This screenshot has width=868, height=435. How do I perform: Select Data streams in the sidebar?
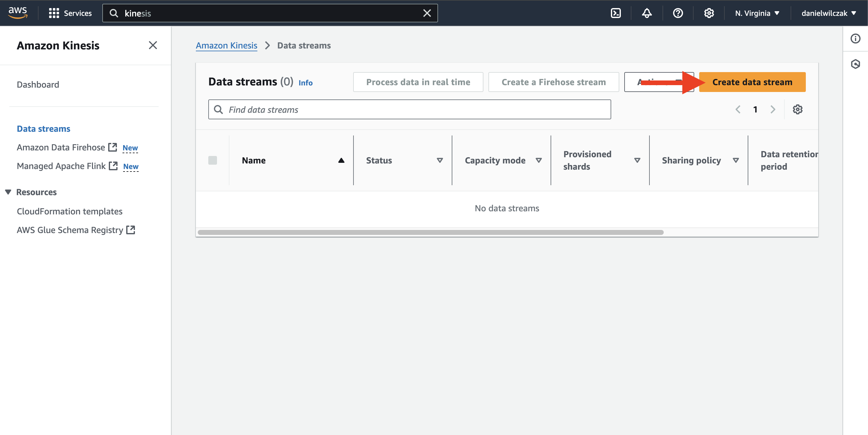click(x=44, y=129)
